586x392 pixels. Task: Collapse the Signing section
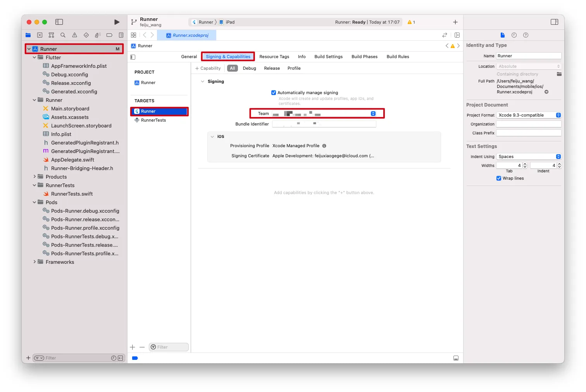pos(202,82)
